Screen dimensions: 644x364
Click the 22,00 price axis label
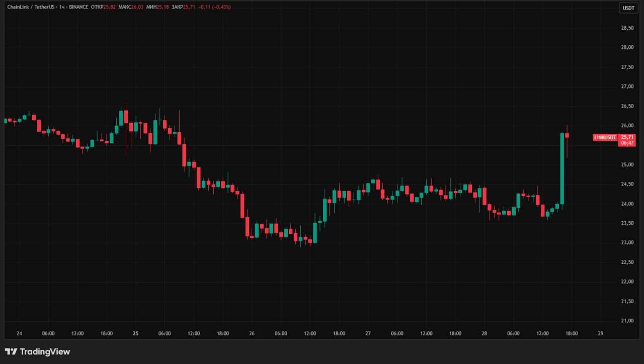click(x=627, y=282)
